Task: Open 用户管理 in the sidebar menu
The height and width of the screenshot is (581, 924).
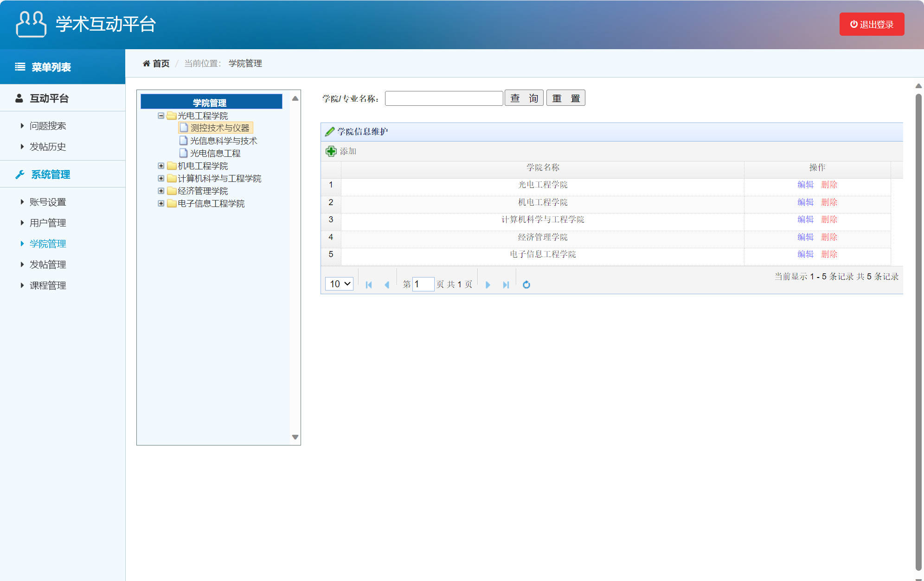Action: click(x=47, y=223)
